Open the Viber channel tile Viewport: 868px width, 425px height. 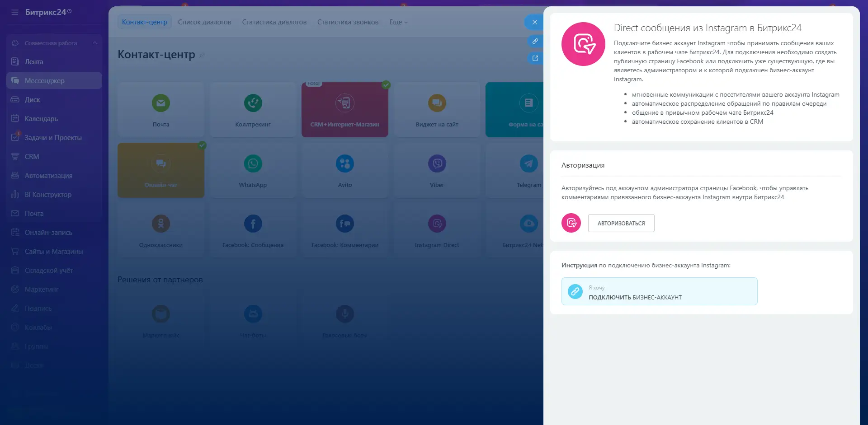(437, 170)
